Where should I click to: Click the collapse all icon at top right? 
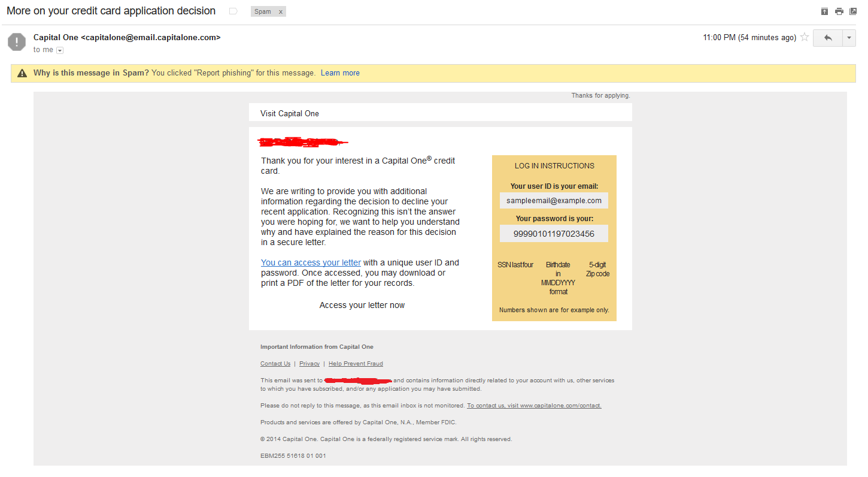click(x=824, y=11)
